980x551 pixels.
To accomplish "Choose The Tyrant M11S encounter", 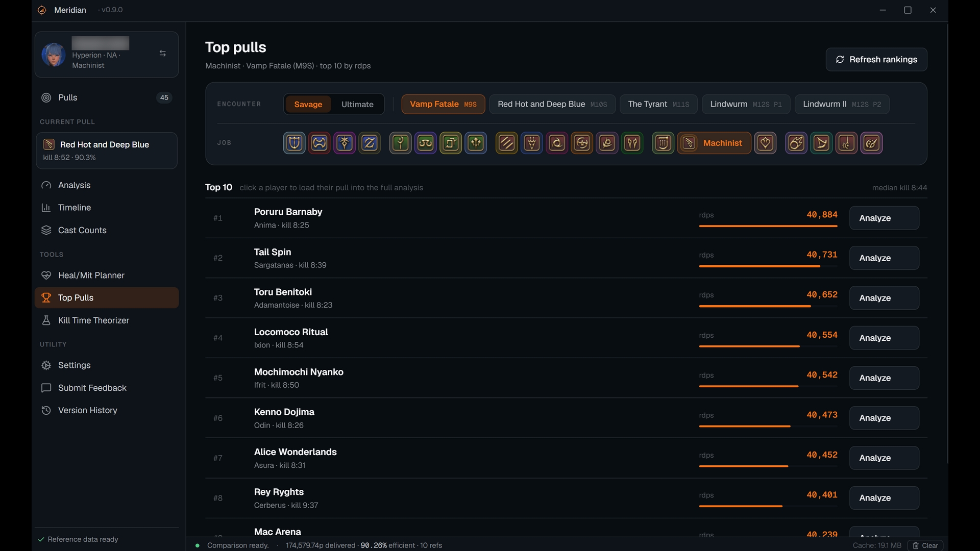I will coord(658,104).
